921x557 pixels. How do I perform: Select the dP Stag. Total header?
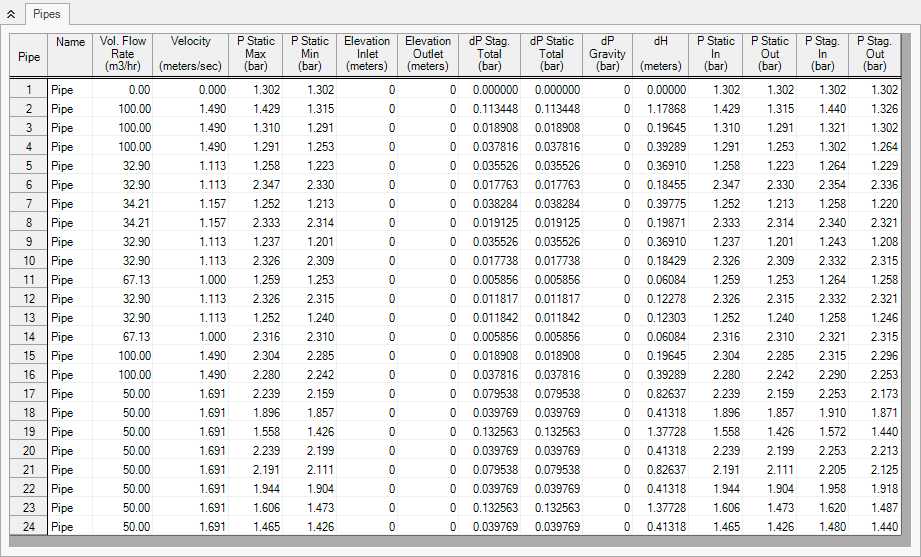pos(489,54)
